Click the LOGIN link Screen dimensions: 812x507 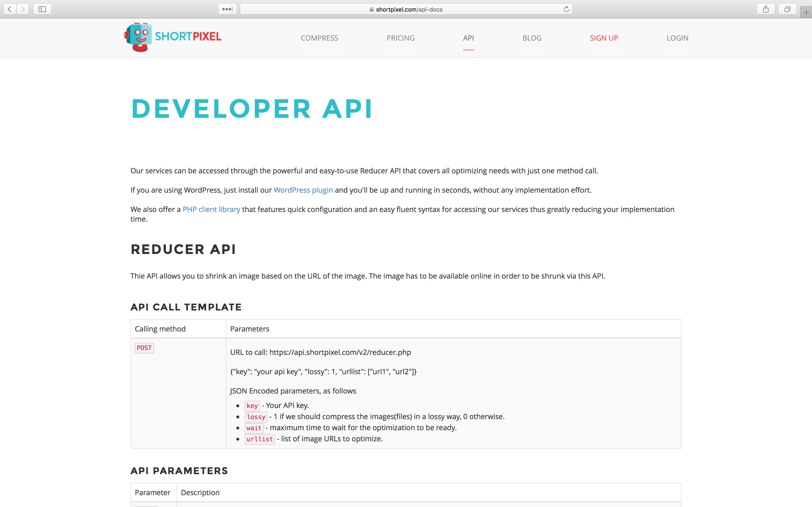coord(677,38)
